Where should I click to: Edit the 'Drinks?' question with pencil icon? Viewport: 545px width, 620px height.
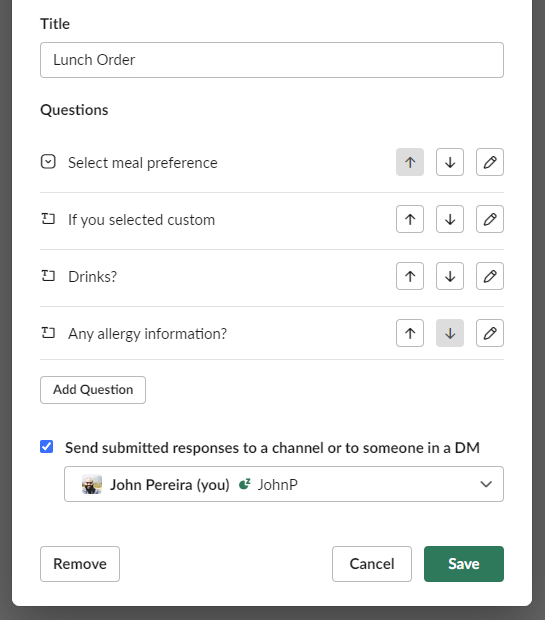point(490,276)
